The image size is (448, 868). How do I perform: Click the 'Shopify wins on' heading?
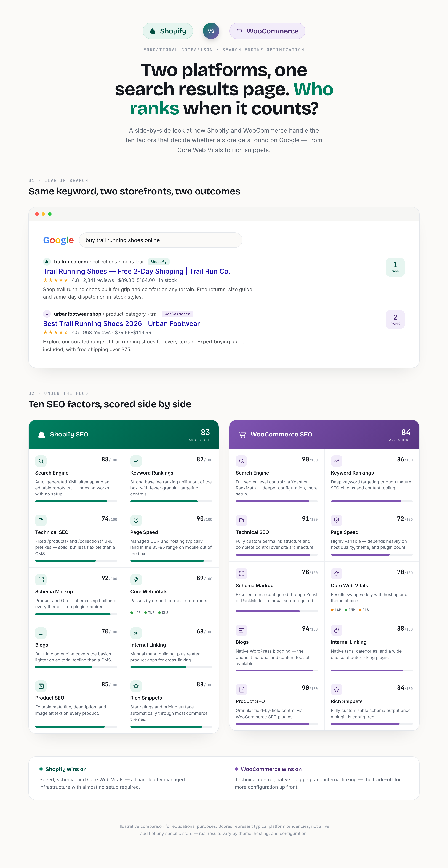click(x=66, y=769)
